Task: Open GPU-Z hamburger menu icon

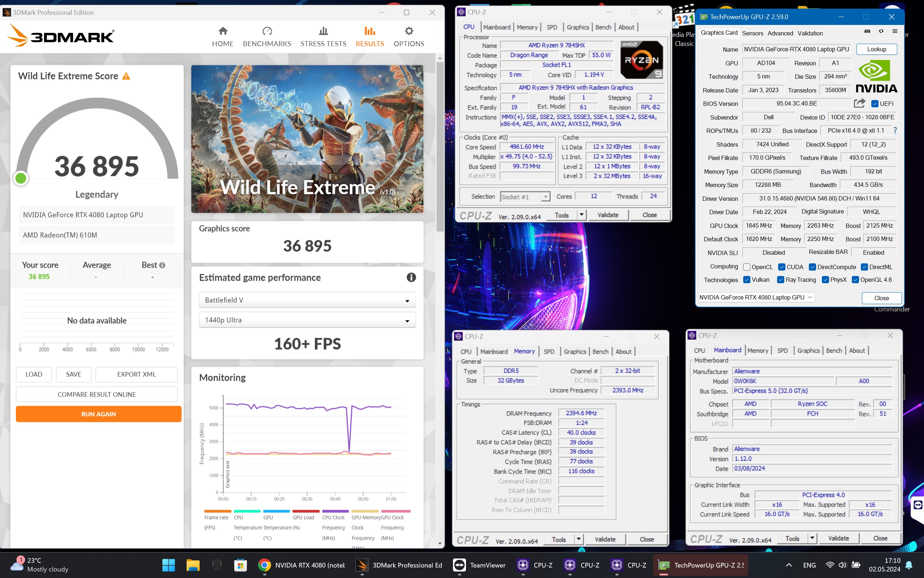Action: tap(895, 31)
